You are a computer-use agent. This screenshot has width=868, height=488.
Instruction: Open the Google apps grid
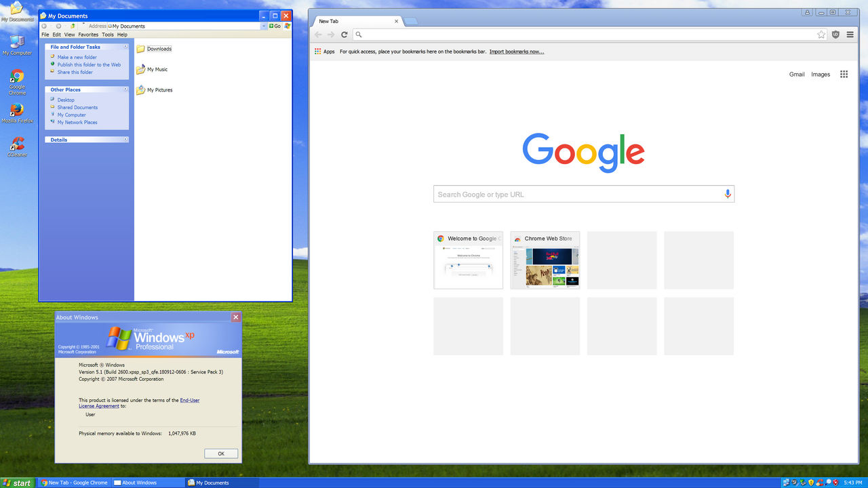[x=844, y=75]
